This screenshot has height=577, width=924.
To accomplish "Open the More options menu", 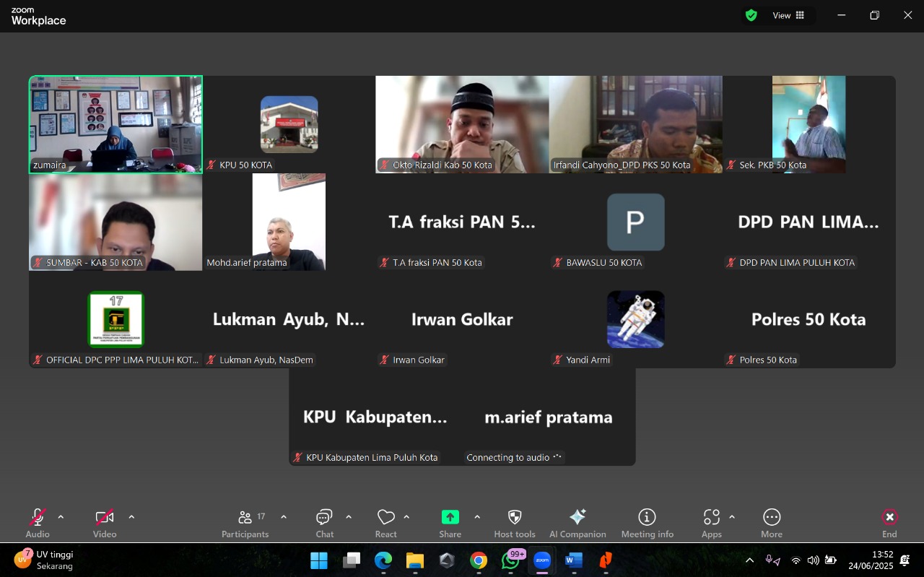I will click(771, 517).
